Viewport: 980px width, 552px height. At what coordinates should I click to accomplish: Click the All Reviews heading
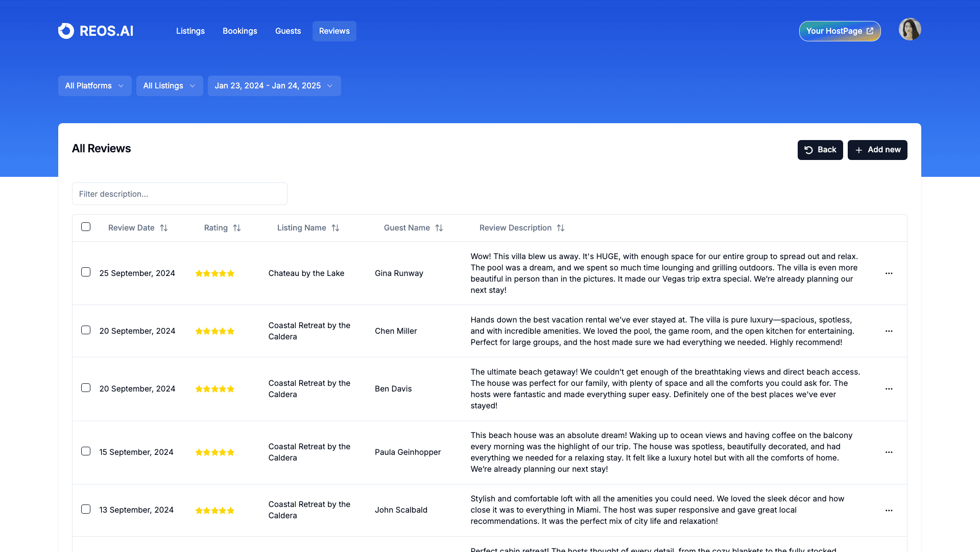pyautogui.click(x=102, y=149)
